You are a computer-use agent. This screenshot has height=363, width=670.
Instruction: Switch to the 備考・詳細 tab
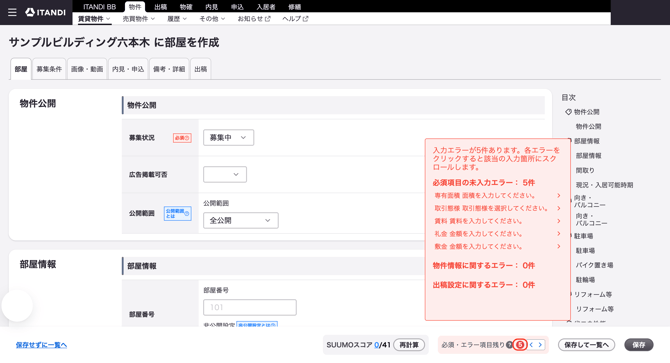pos(169,69)
